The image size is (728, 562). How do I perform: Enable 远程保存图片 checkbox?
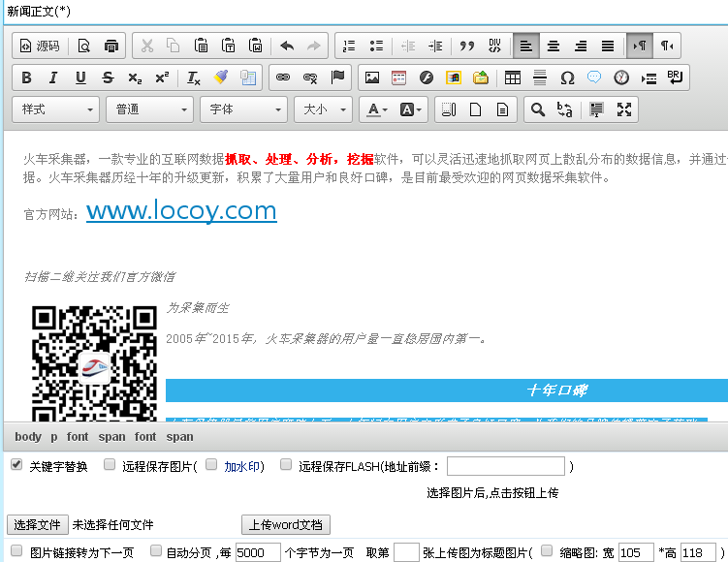(110, 464)
